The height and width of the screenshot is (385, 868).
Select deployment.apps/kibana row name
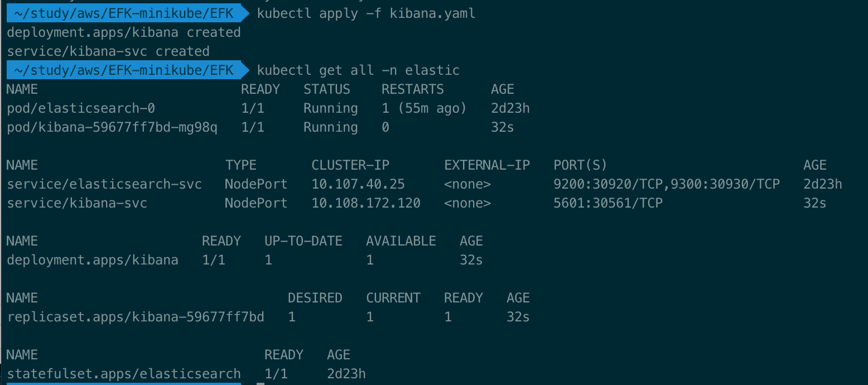click(93, 260)
